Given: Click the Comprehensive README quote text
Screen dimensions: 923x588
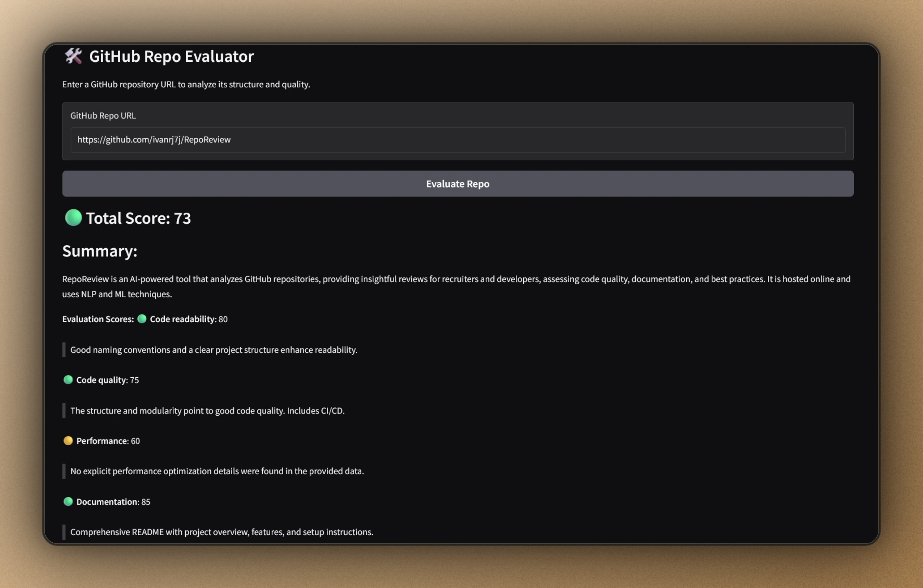Looking at the screenshot, I should pyautogui.click(x=221, y=532).
